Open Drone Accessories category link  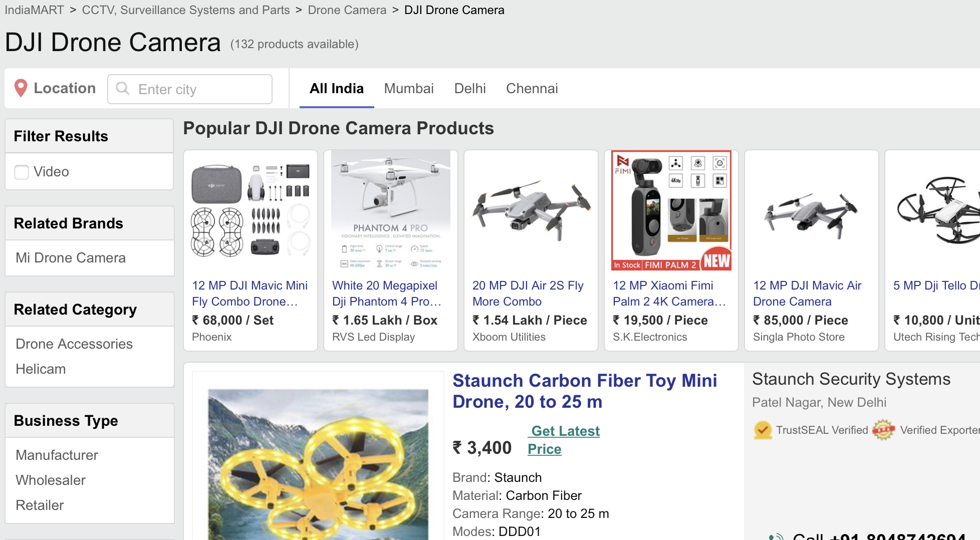coord(74,344)
